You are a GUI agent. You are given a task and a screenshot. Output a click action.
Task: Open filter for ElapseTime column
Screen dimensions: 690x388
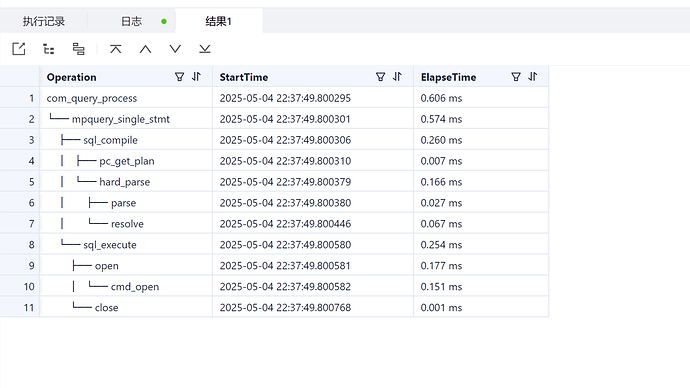[516, 77]
